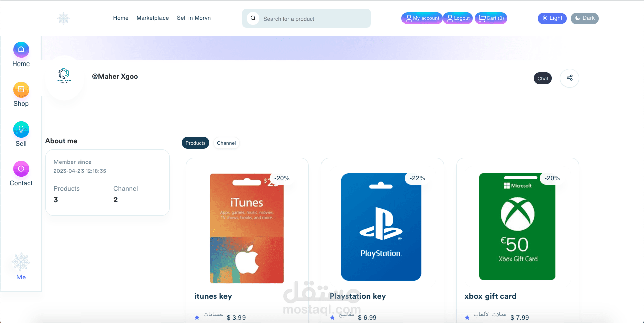Screen dimensions: 644x323
Task: Click the Me snowflake sidebar icon
Action: pyautogui.click(x=21, y=262)
